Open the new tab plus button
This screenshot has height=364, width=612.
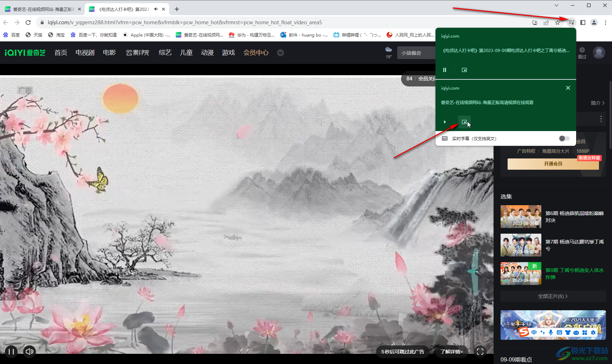tap(177, 9)
